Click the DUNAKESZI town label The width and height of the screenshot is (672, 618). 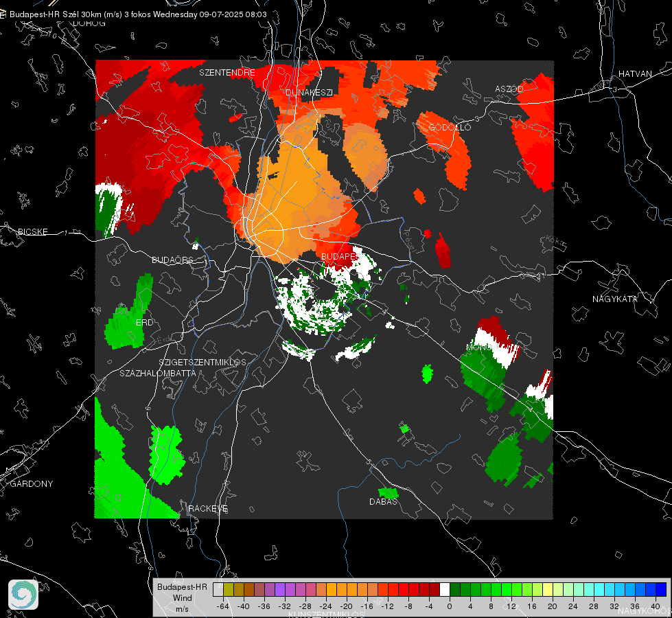pos(309,92)
